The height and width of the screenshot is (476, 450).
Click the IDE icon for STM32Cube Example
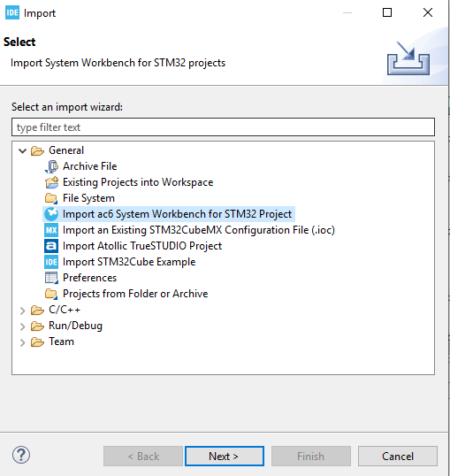tap(51, 262)
